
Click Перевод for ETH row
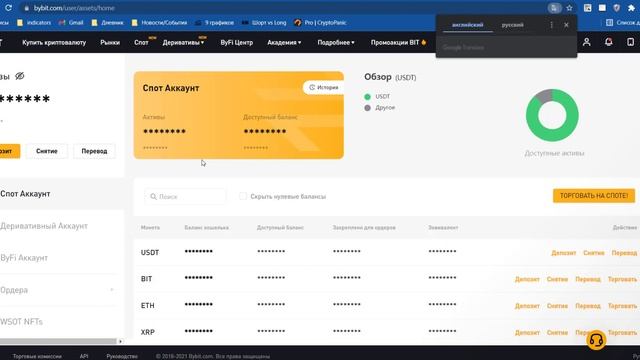[588, 306]
